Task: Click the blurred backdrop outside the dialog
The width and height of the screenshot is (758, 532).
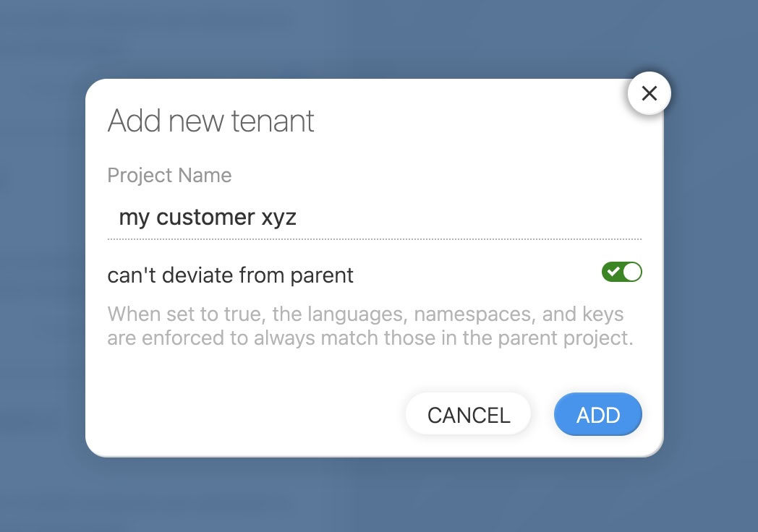Action: pyautogui.click(x=43, y=289)
